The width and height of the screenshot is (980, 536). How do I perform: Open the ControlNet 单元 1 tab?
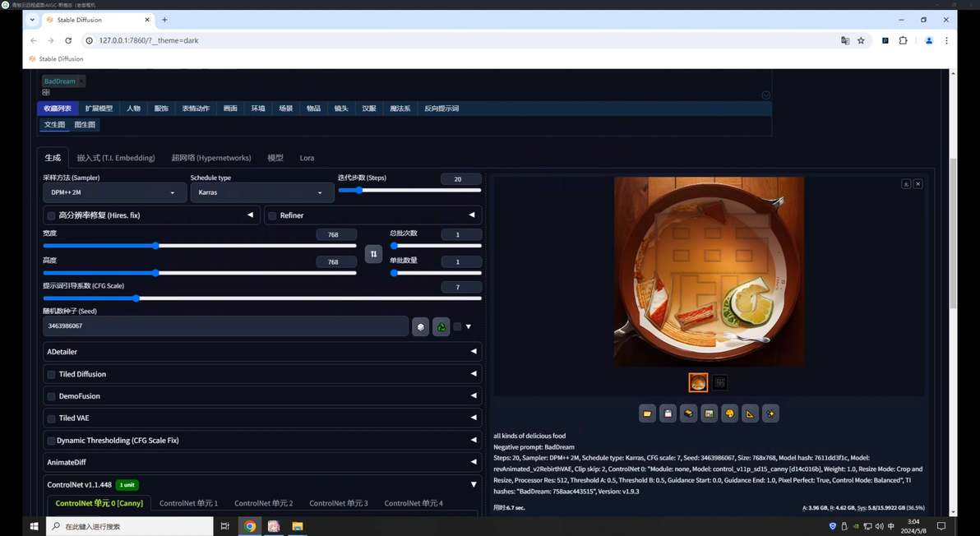189,503
